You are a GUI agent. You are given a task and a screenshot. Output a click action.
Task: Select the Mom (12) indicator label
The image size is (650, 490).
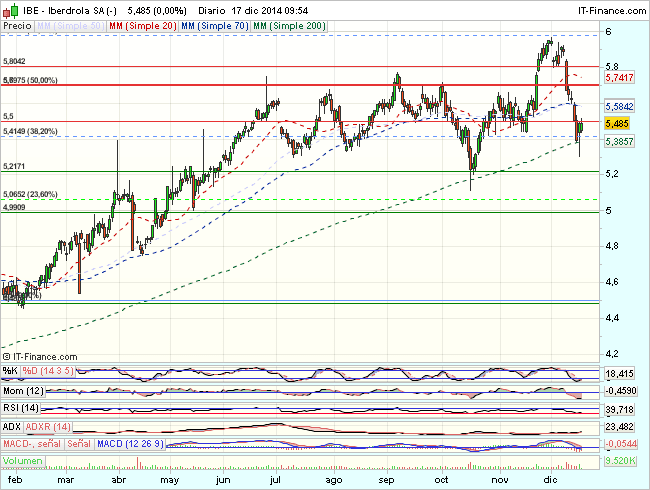click(x=23, y=391)
